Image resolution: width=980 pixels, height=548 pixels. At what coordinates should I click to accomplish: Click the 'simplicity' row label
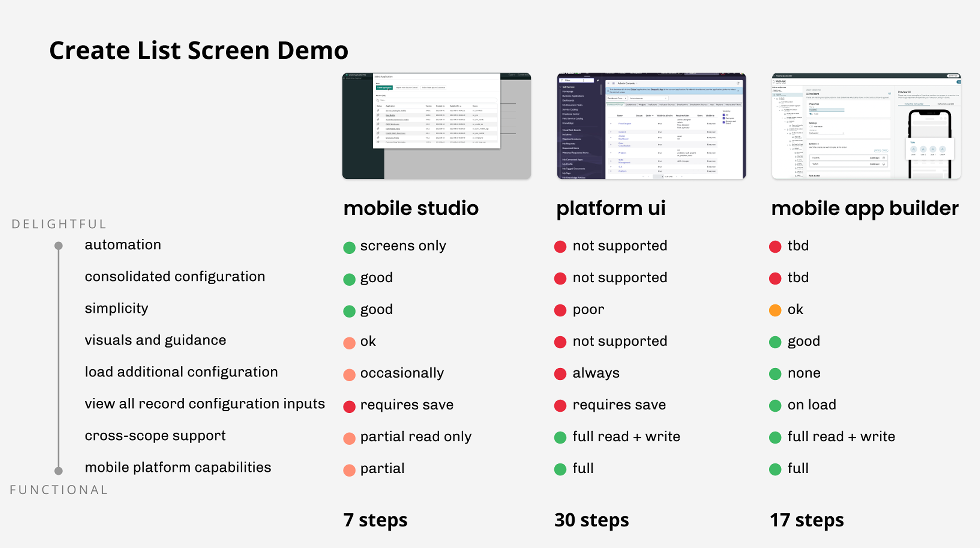[116, 309]
